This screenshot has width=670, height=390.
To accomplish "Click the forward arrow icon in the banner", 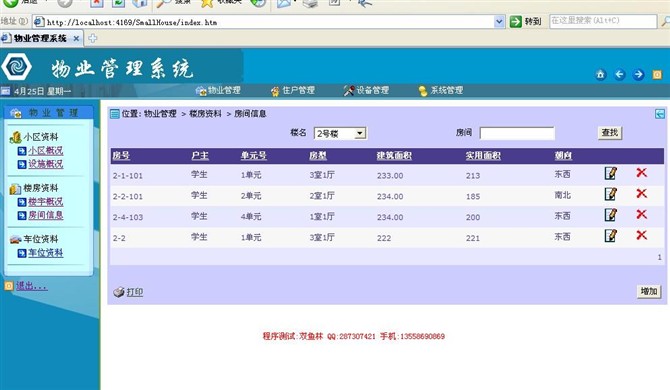I will (638, 75).
